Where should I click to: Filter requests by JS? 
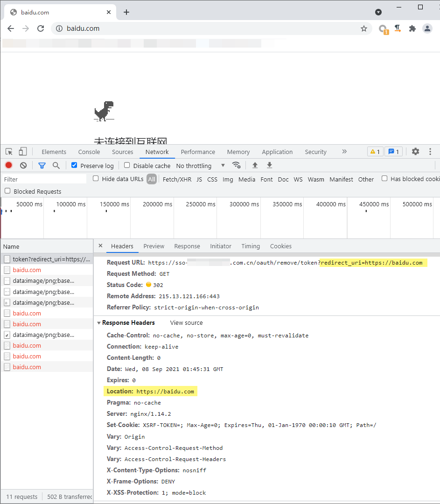(x=199, y=179)
